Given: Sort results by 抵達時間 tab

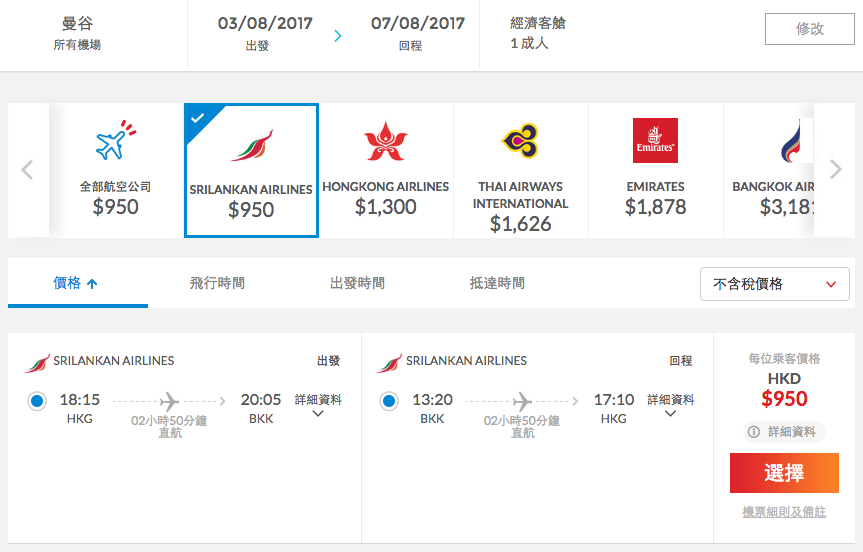Looking at the screenshot, I should click(497, 283).
